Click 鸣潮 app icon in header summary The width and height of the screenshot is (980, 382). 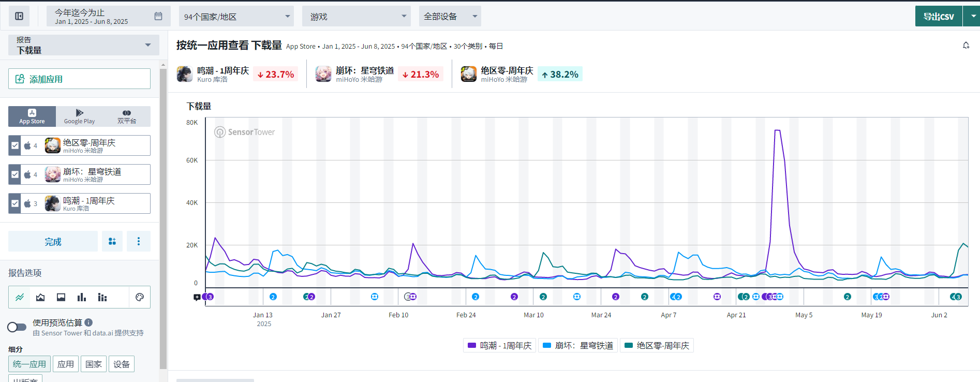point(185,74)
